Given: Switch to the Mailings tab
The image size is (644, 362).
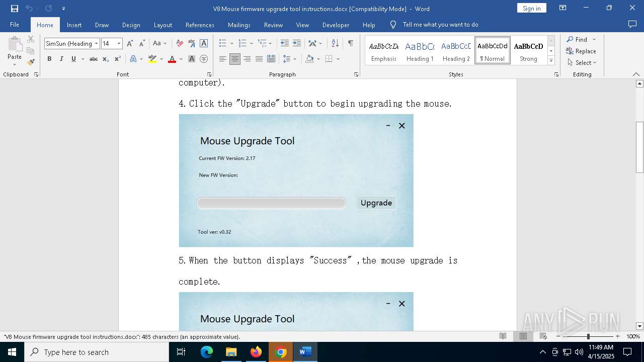Looking at the screenshot, I should coord(239,25).
